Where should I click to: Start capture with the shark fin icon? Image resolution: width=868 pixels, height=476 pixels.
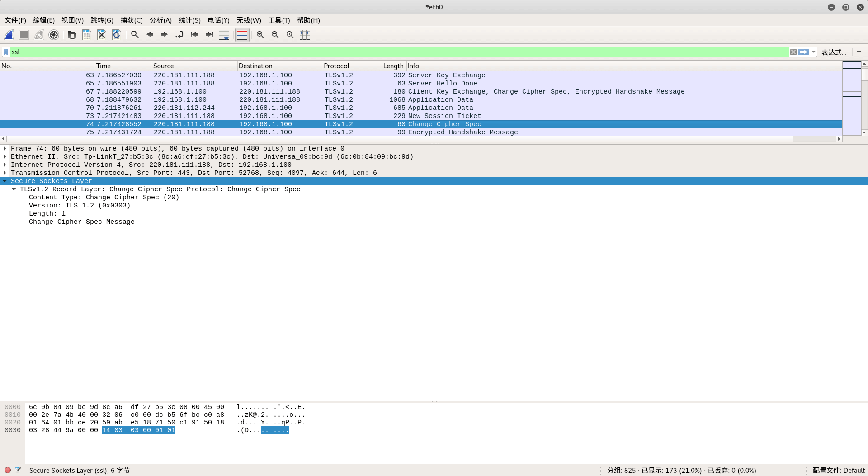click(x=9, y=35)
